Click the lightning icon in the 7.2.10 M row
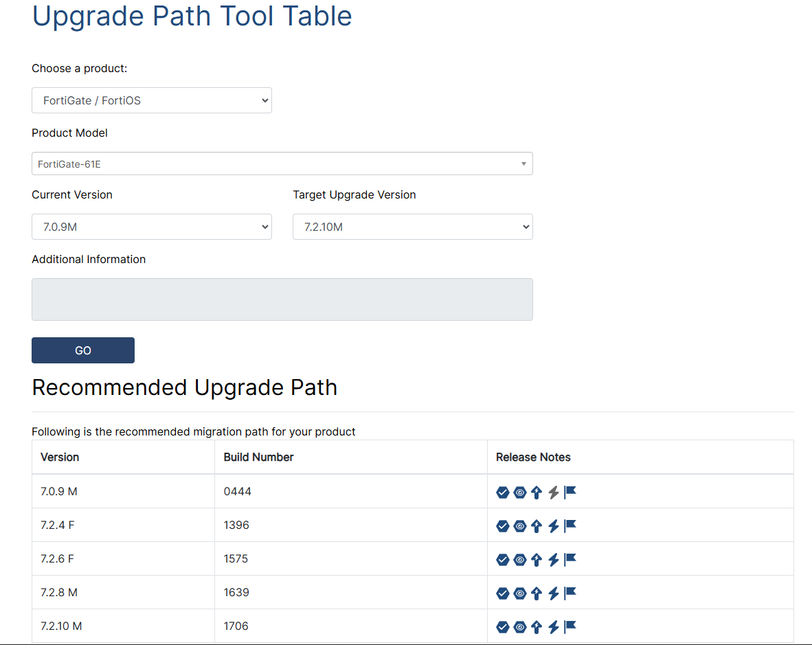The image size is (812, 645). coord(554,627)
